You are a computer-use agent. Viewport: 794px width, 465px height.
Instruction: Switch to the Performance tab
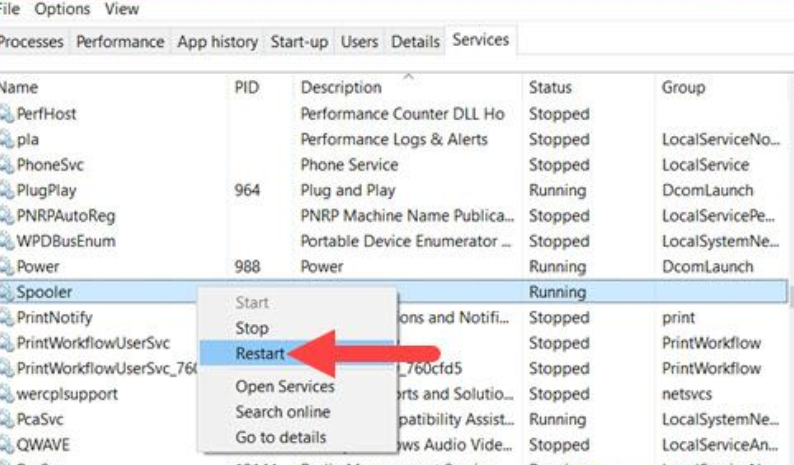120,42
